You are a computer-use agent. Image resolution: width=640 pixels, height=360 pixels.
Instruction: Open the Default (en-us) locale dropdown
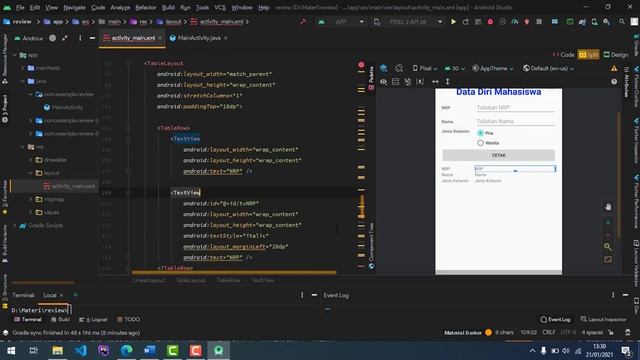[x=549, y=68]
